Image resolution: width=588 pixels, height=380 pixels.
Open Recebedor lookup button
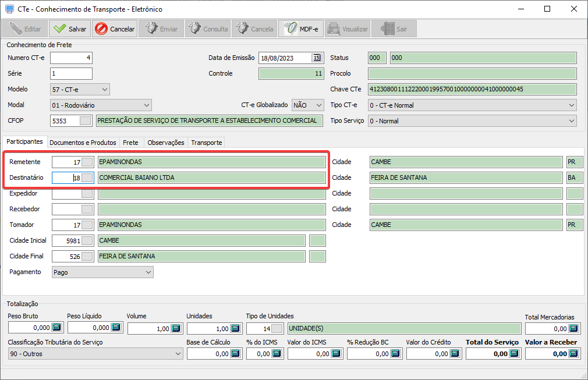pos(87,209)
